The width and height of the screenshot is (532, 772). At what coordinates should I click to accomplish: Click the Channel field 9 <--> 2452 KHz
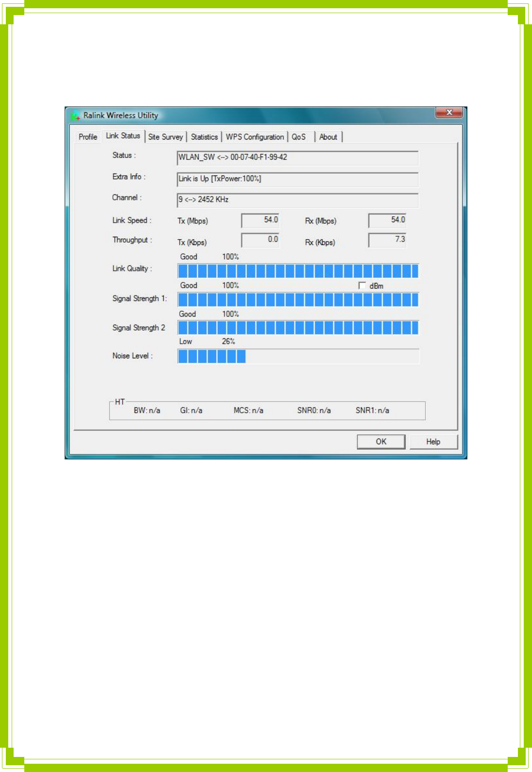[x=298, y=200]
